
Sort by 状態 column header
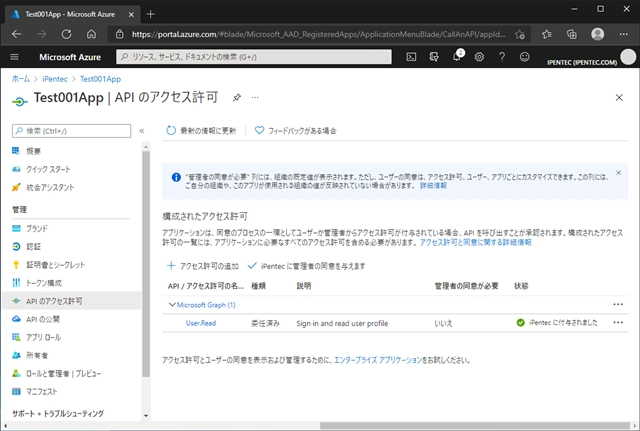[521, 286]
